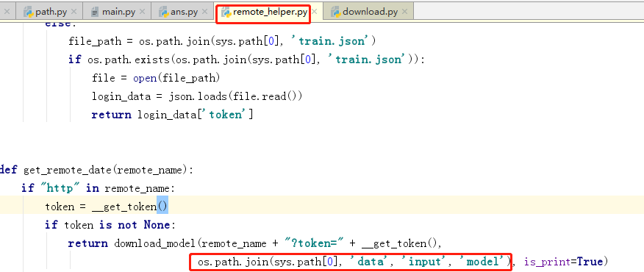Click the Python icon on download.py tab
Image resolution: width=644 pixels, height=272 pixels.
click(x=335, y=12)
